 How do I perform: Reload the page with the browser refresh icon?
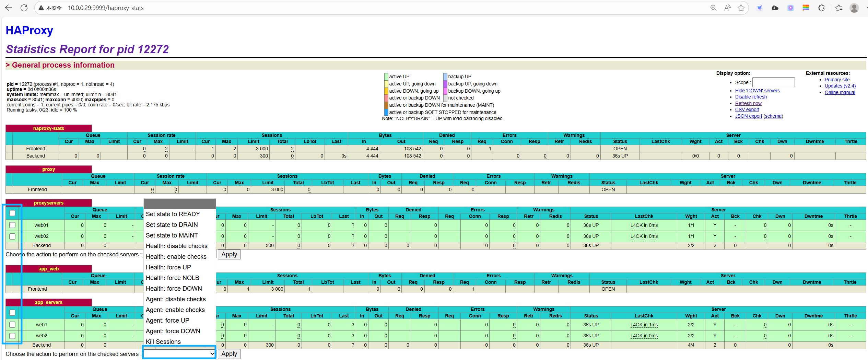[24, 8]
